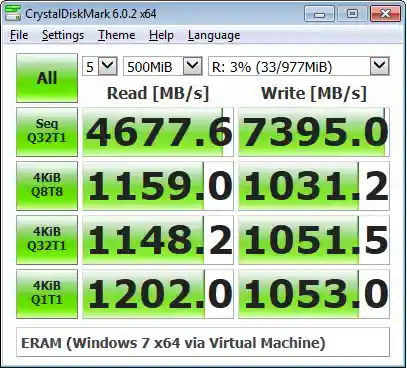
Task: Maximize the CrystalDiskMark window
Action: tap(352, 14)
